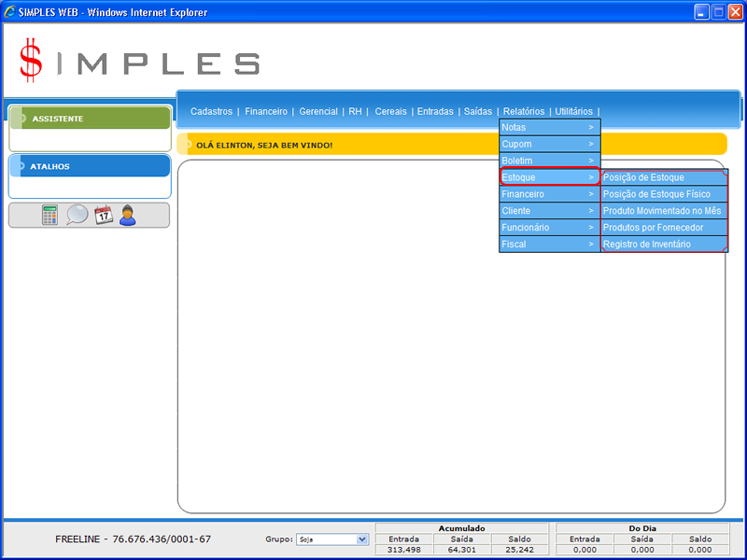747x560 pixels.
Task: Expand the Fiscal submenu
Action: [549, 245]
